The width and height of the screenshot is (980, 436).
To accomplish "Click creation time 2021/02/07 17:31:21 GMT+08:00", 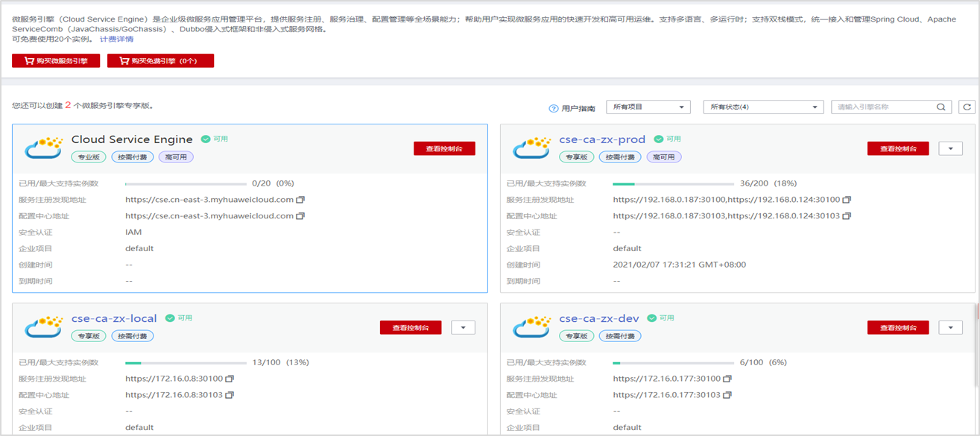I will pyautogui.click(x=680, y=265).
